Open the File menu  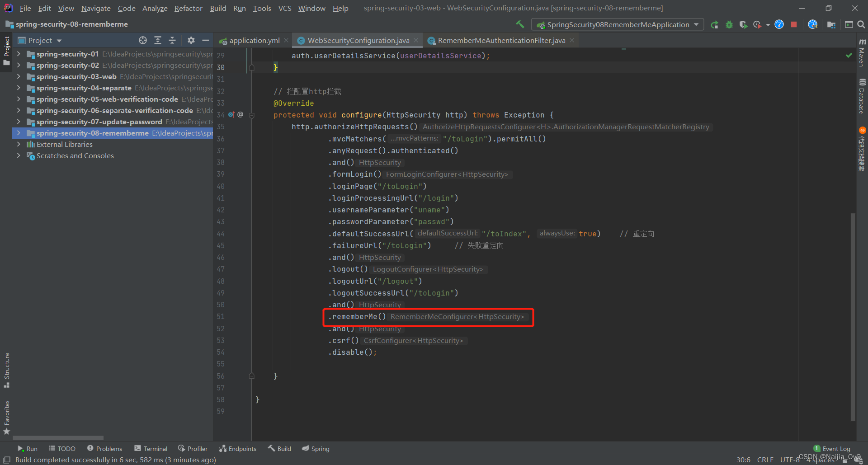(25, 8)
